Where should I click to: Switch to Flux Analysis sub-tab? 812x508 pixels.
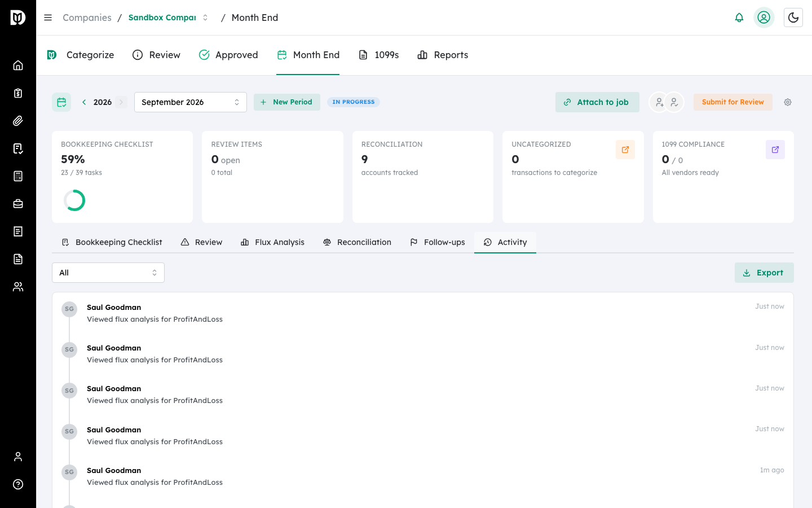click(x=272, y=242)
